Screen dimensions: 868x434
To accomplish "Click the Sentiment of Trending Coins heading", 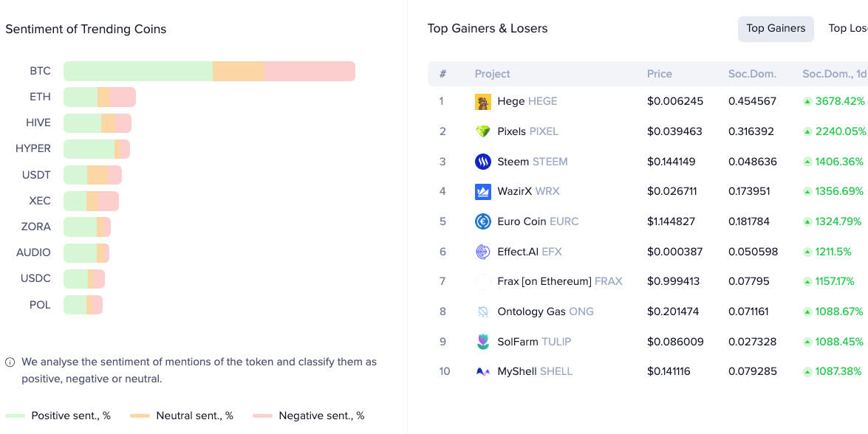I will point(86,30).
